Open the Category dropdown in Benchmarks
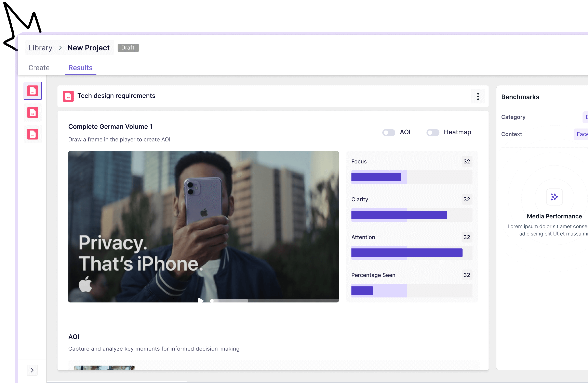Screen dimensions: 588x383 tap(585, 117)
